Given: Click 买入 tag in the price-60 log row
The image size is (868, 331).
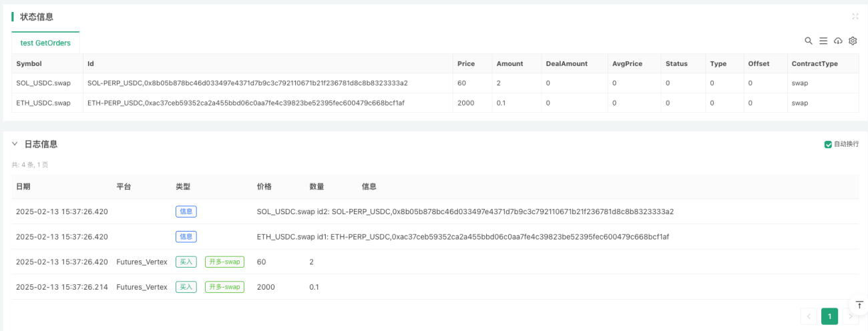Looking at the screenshot, I should [186, 262].
